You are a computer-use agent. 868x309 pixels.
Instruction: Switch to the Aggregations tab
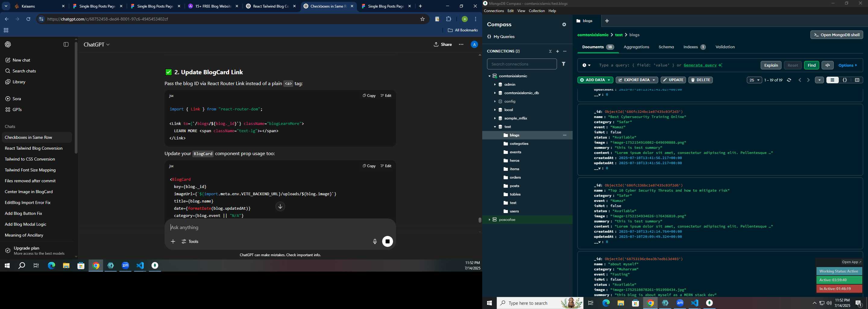[636, 47]
